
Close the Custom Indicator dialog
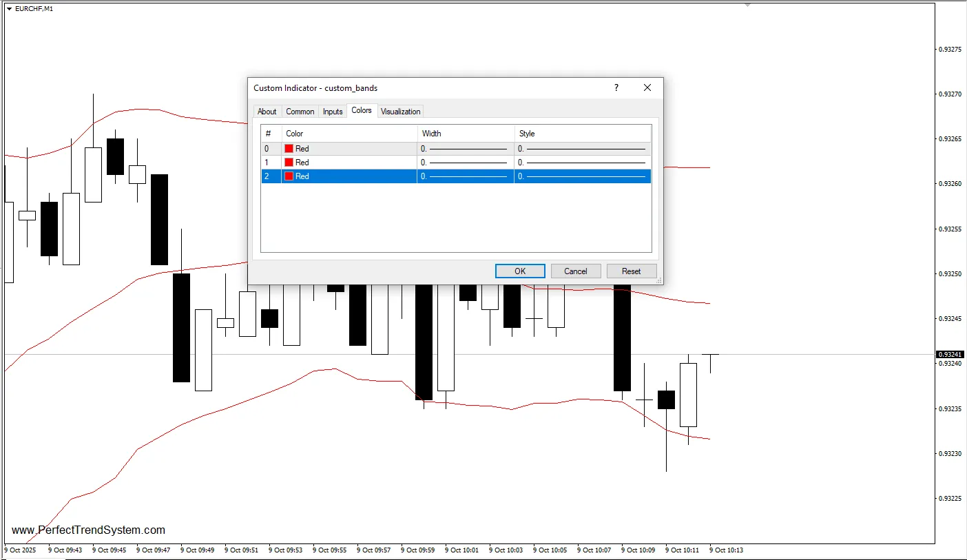[647, 87]
